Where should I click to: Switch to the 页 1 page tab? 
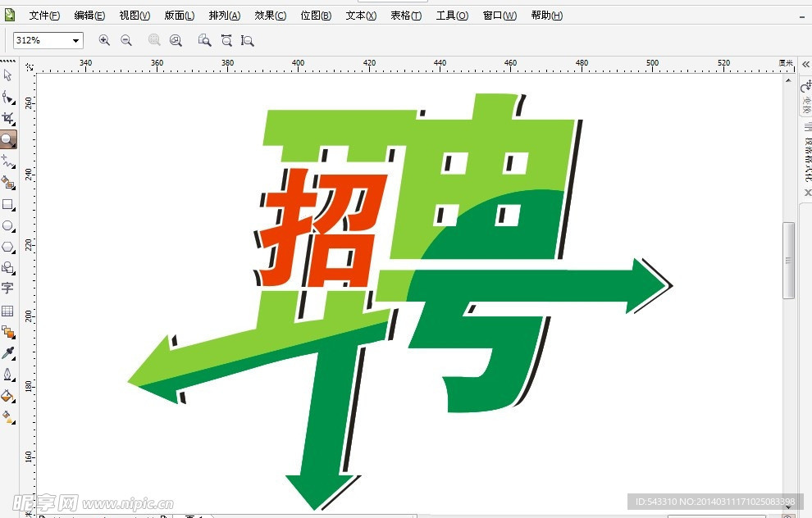click(x=194, y=515)
